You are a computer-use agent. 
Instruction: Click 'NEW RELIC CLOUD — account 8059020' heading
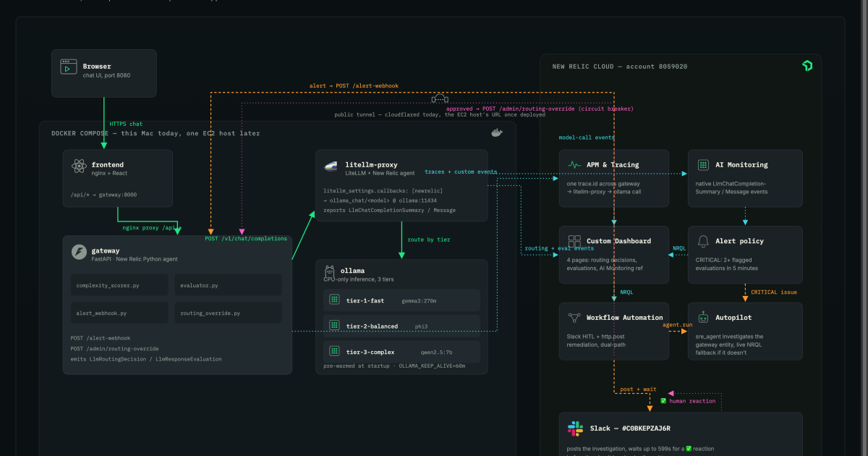pyautogui.click(x=620, y=67)
